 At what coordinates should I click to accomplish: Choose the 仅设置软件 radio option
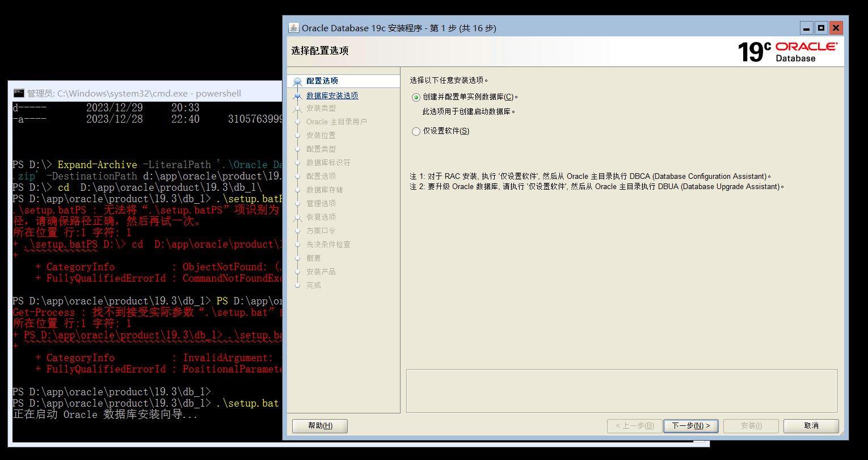(x=415, y=131)
